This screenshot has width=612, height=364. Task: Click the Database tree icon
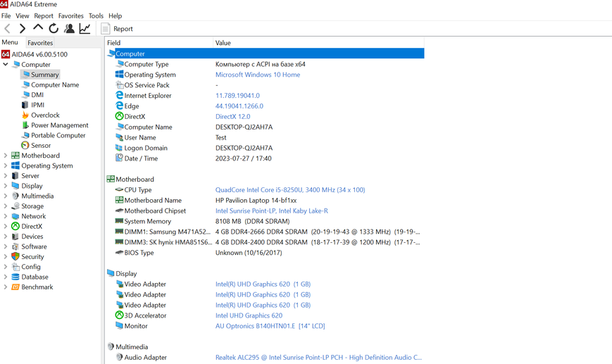(15, 277)
